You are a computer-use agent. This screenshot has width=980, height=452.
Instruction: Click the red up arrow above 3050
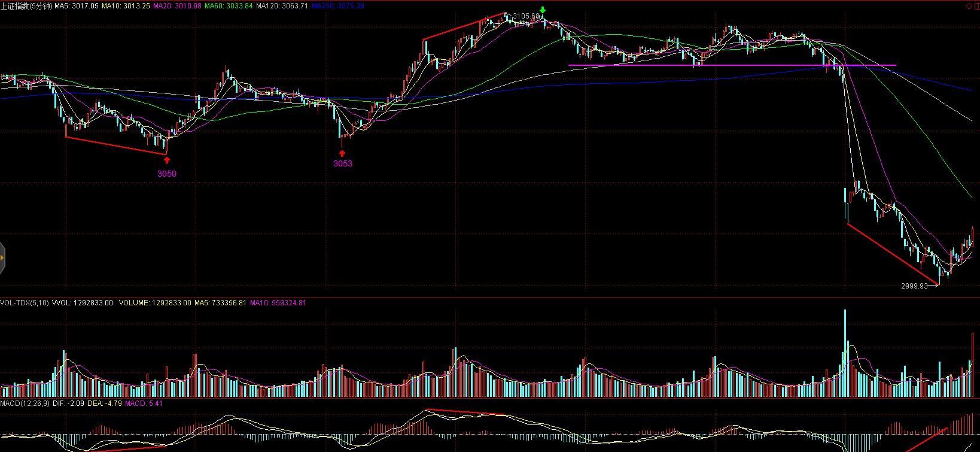(x=167, y=160)
